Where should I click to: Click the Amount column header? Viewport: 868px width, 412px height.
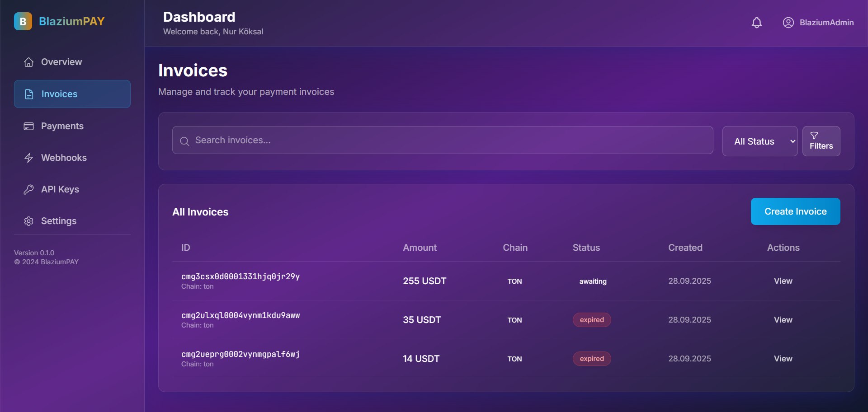tap(420, 248)
